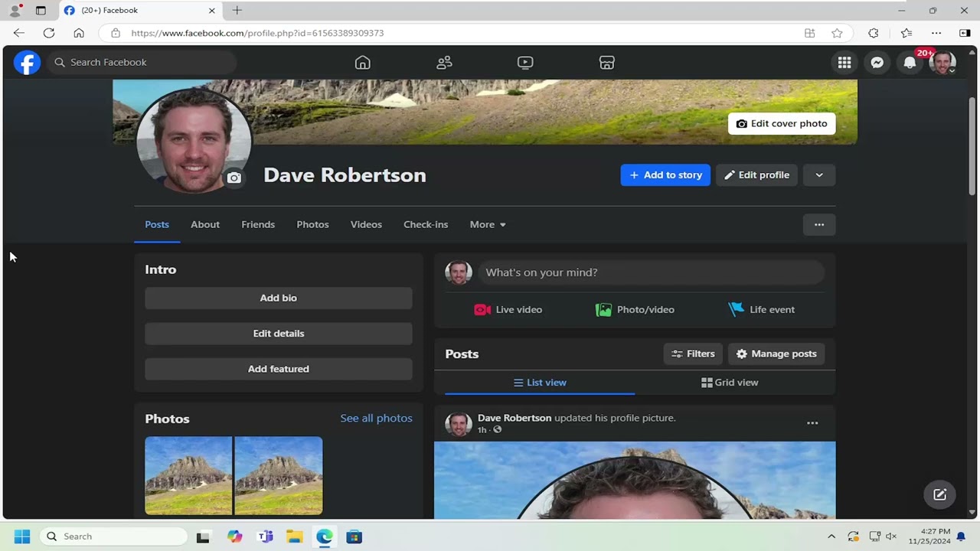The width and height of the screenshot is (980, 551).
Task: Click the What's on your mind field
Action: (x=652, y=272)
